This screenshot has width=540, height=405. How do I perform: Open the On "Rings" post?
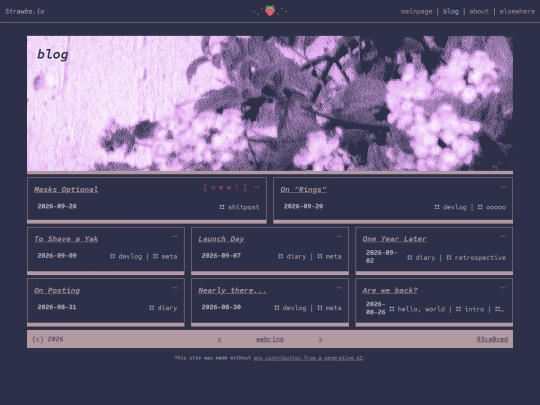pyautogui.click(x=303, y=189)
